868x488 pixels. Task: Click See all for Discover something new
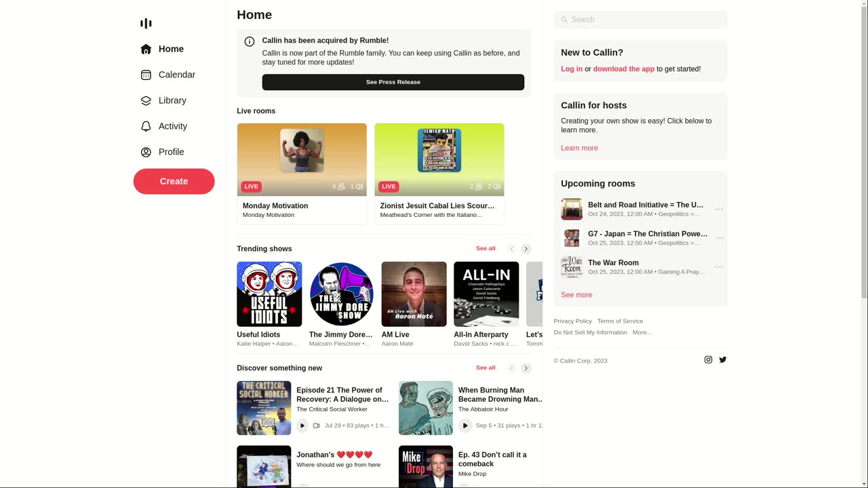(x=486, y=368)
